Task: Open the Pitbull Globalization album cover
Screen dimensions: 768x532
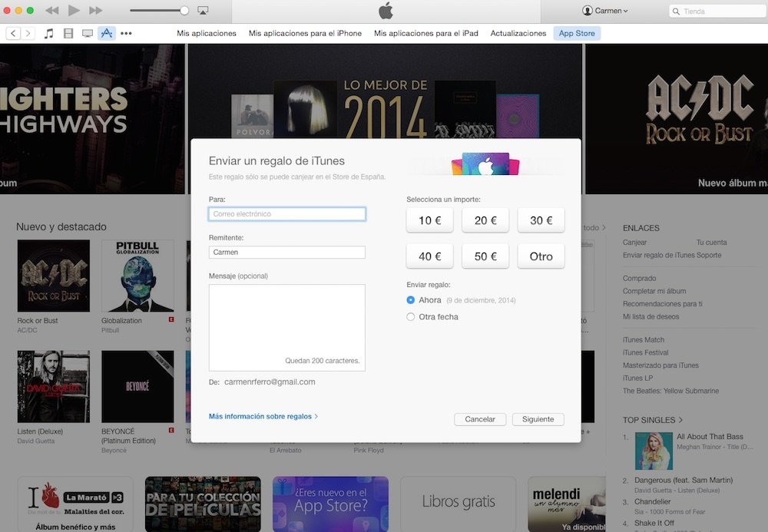Action: click(137, 276)
